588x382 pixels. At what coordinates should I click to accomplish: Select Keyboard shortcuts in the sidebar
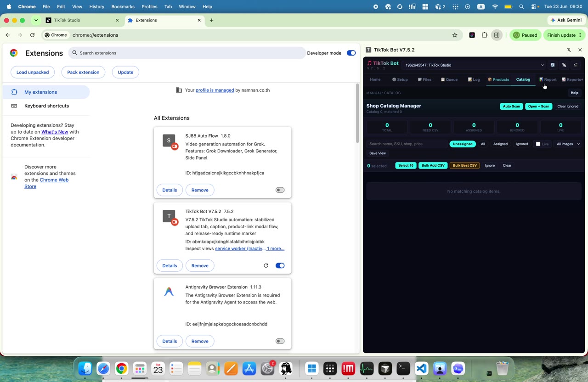(x=46, y=106)
